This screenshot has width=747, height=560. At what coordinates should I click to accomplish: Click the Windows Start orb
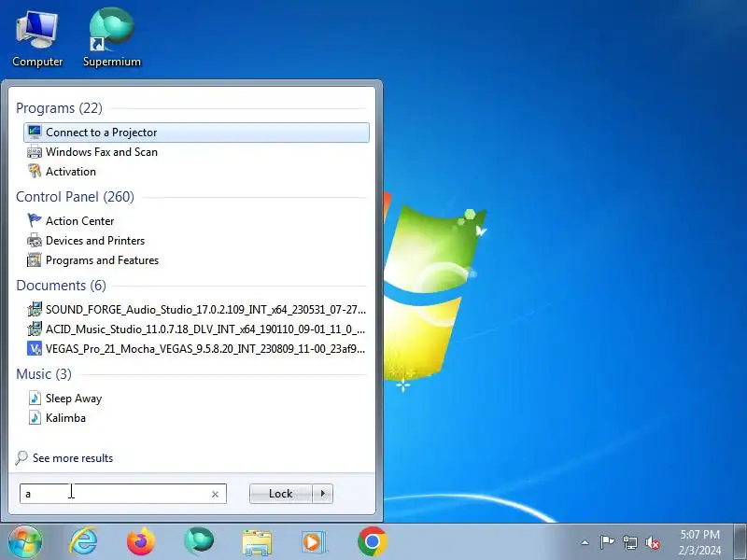25,542
